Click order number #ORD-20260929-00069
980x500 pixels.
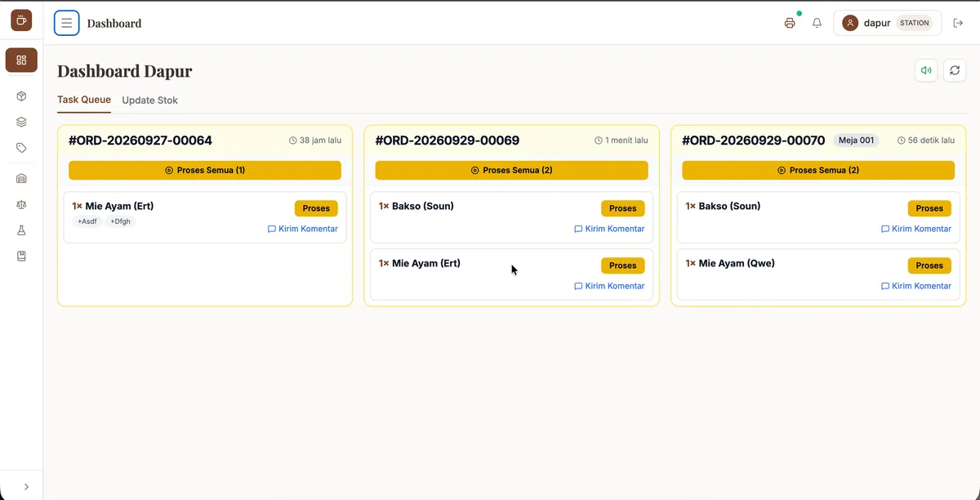click(448, 141)
